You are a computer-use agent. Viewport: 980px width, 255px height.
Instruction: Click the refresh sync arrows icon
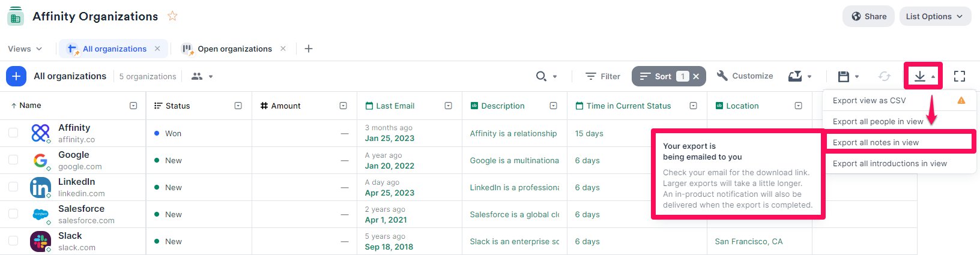tap(884, 76)
